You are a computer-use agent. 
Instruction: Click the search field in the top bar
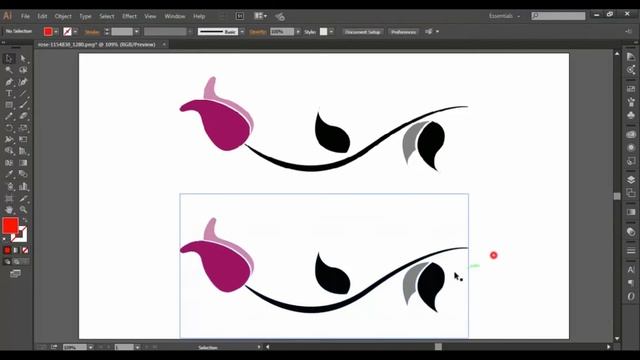point(558,16)
